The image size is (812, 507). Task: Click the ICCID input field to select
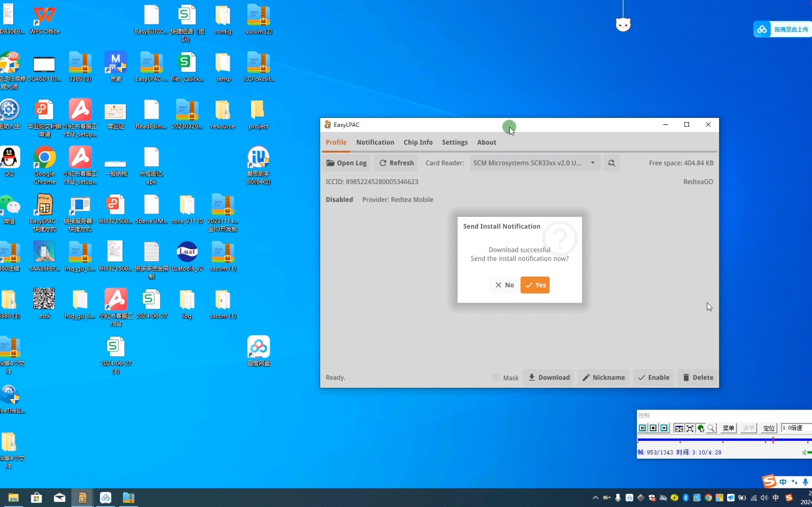(x=371, y=181)
